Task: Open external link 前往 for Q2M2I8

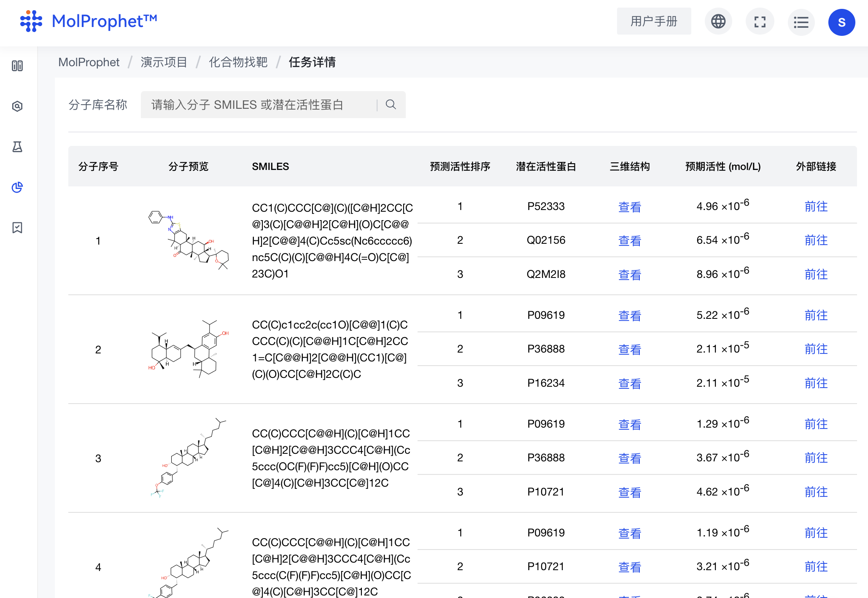Action: 816,275
